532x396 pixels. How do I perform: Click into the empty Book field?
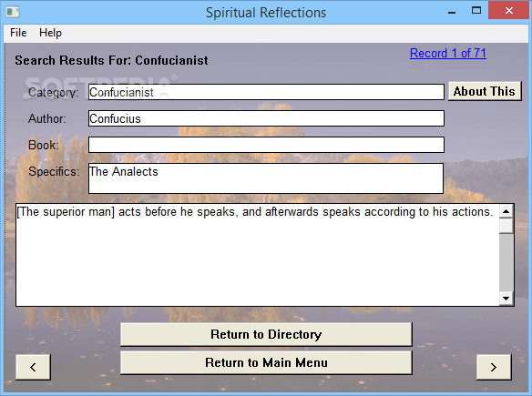pos(266,145)
